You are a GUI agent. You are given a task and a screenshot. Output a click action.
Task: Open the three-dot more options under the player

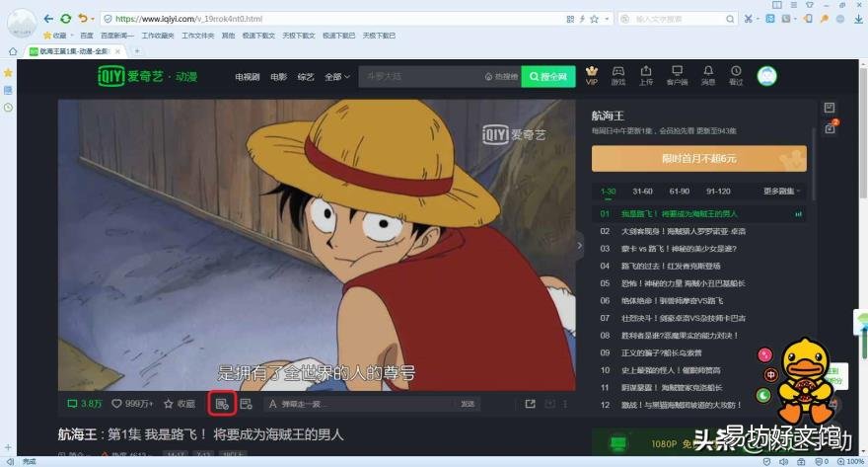pos(565,404)
